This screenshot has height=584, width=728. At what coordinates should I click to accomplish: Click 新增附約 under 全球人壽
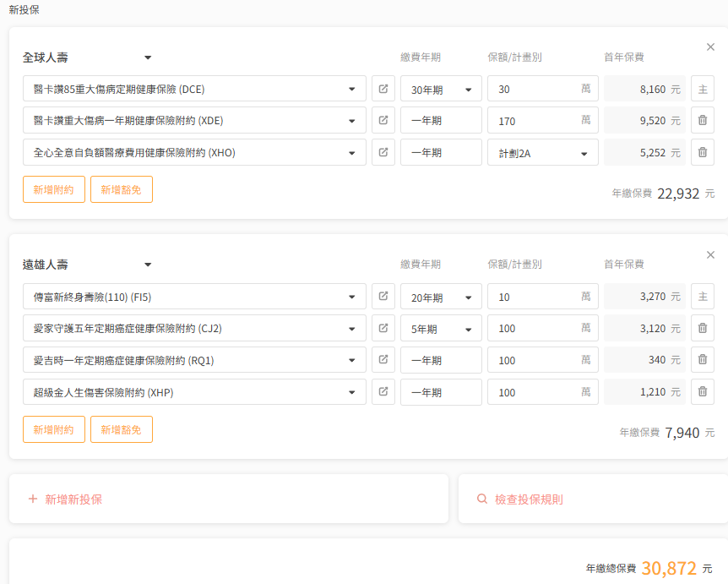tap(54, 189)
